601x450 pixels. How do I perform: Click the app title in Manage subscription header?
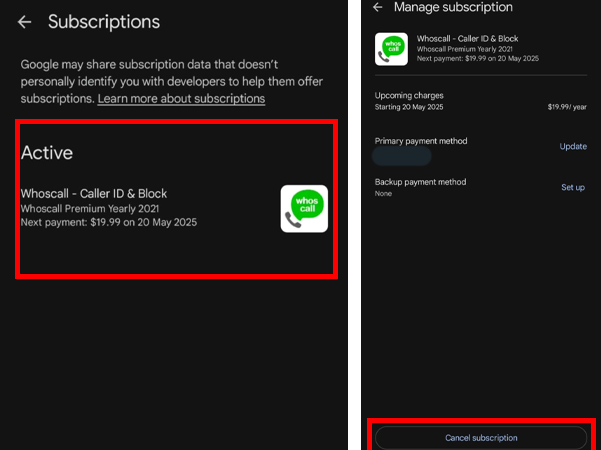pyautogui.click(x=467, y=39)
